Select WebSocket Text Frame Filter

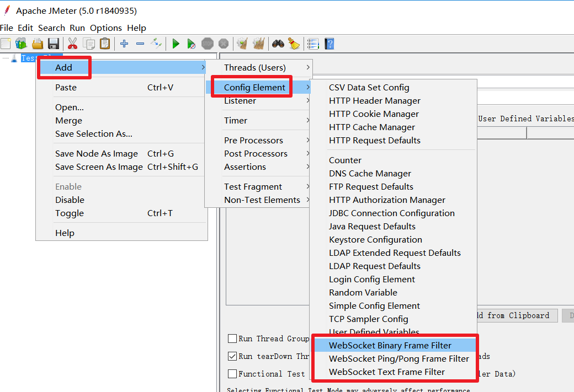pos(394,372)
